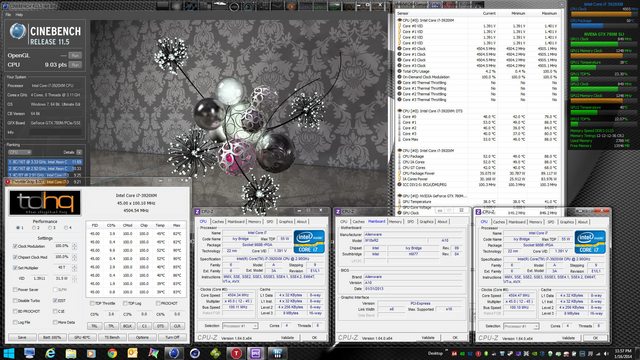
Task: Click the Total CPU Usage sensor icon
Action: click(400, 71)
